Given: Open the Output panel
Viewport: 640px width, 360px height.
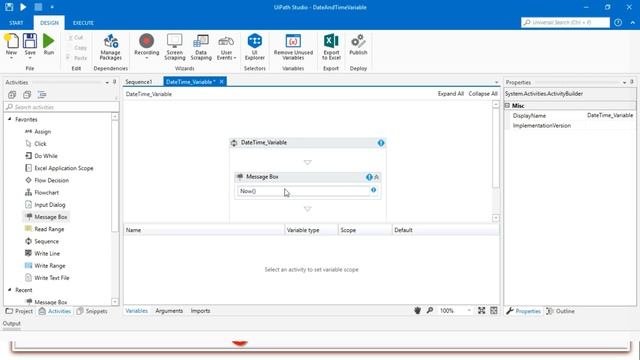Looking at the screenshot, I should 11,323.
